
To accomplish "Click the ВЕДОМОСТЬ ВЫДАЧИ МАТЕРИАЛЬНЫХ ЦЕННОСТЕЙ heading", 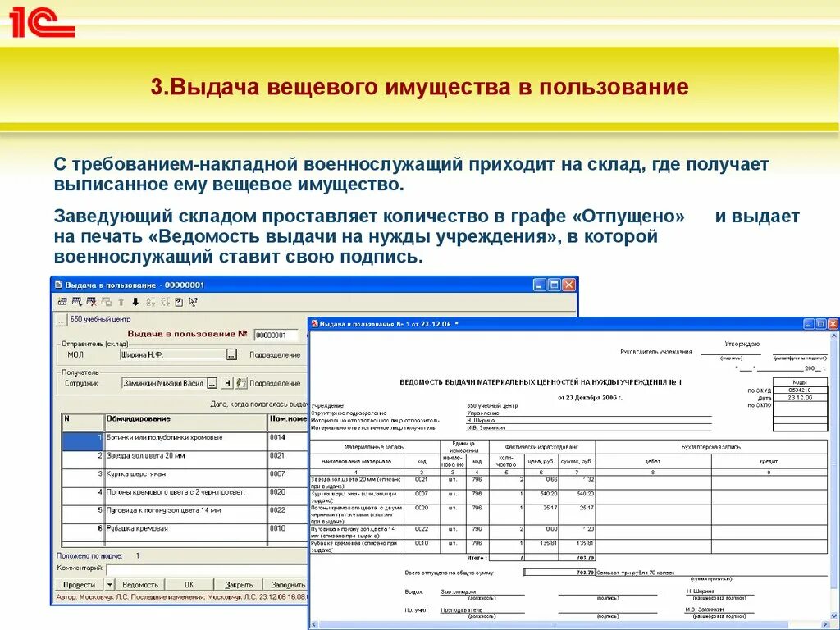I will pyautogui.click(x=541, y=382).
